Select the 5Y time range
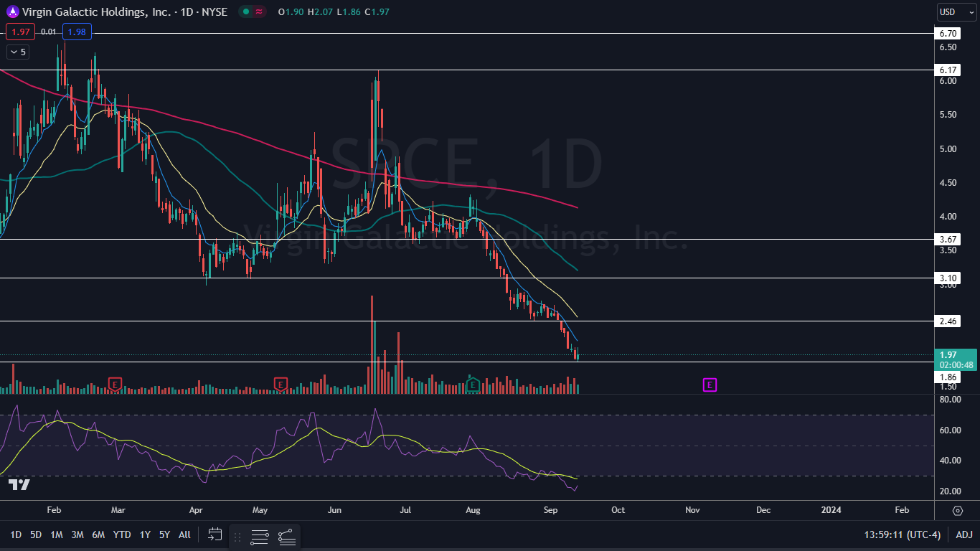The image size is (980, 551). point(165,534)
